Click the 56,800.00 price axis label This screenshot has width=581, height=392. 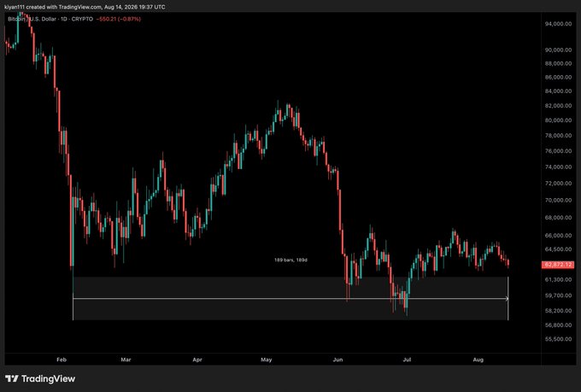pos(558,325)
